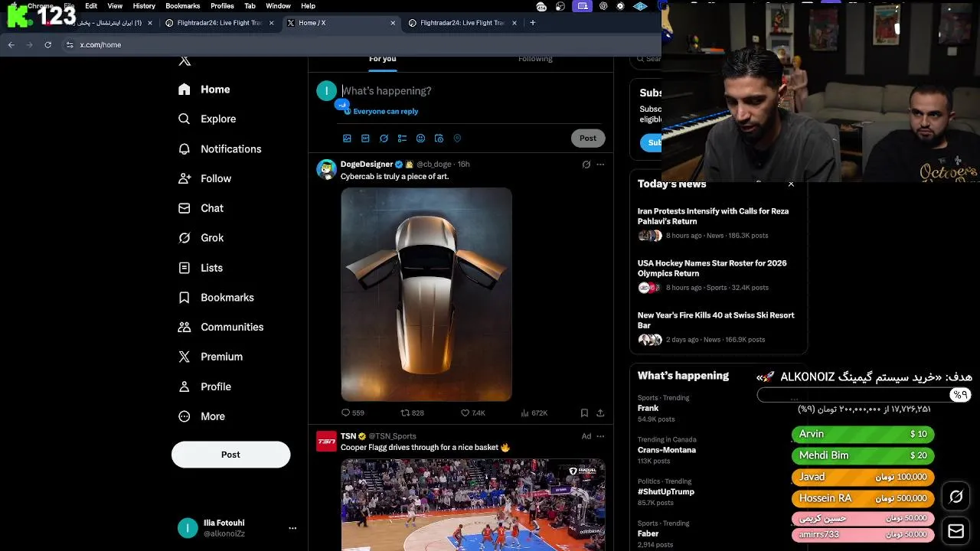Click the gray Post button in the composer
980x551 pixels.
[588, 139]
